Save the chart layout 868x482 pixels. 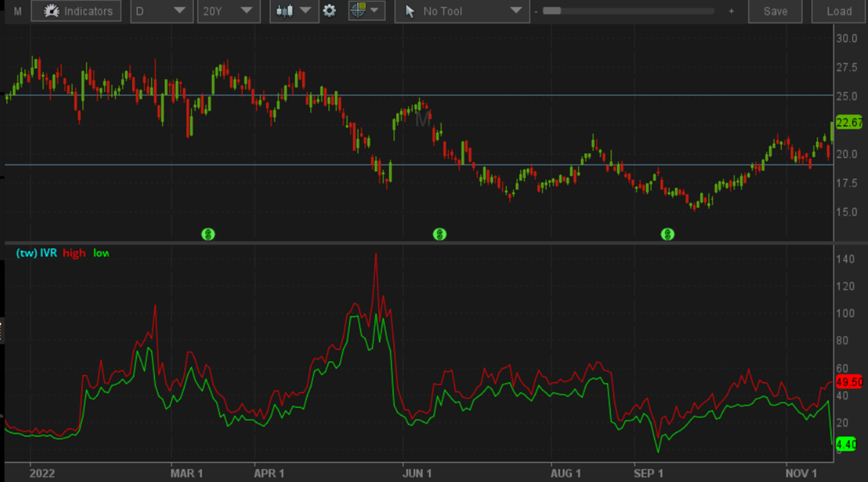[x=775, y=11]
